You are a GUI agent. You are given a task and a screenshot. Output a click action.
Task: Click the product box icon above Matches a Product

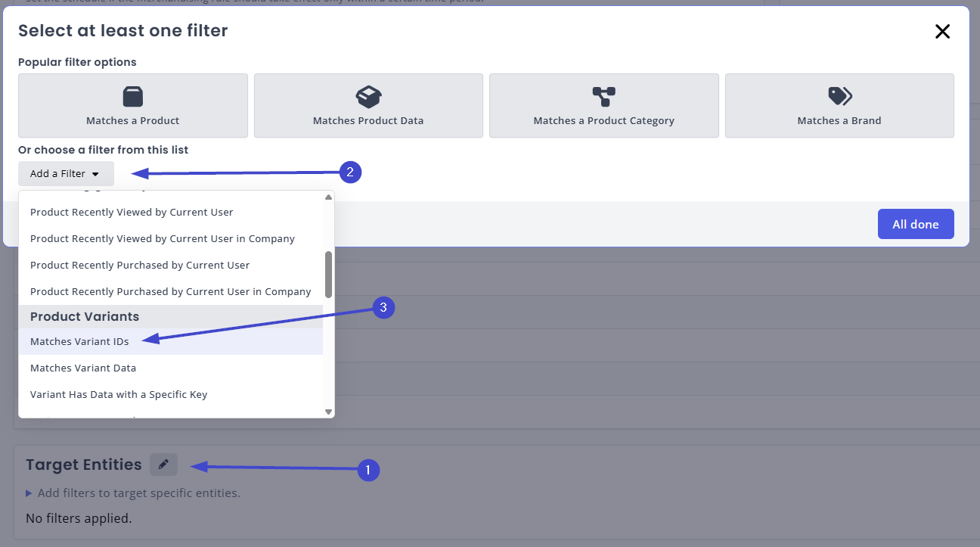coord(132,96)
